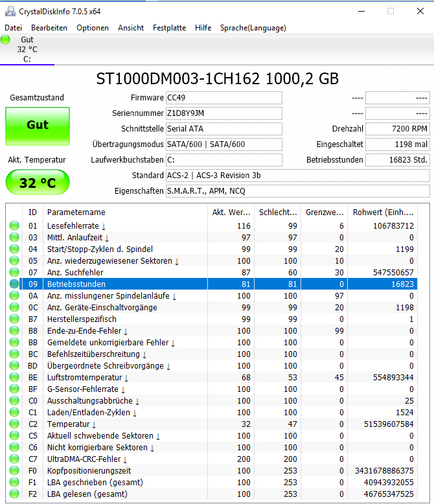Click the Betriebsstunden value 16823 Std.
Screen dimensions: 434x504
click(398, 160)
